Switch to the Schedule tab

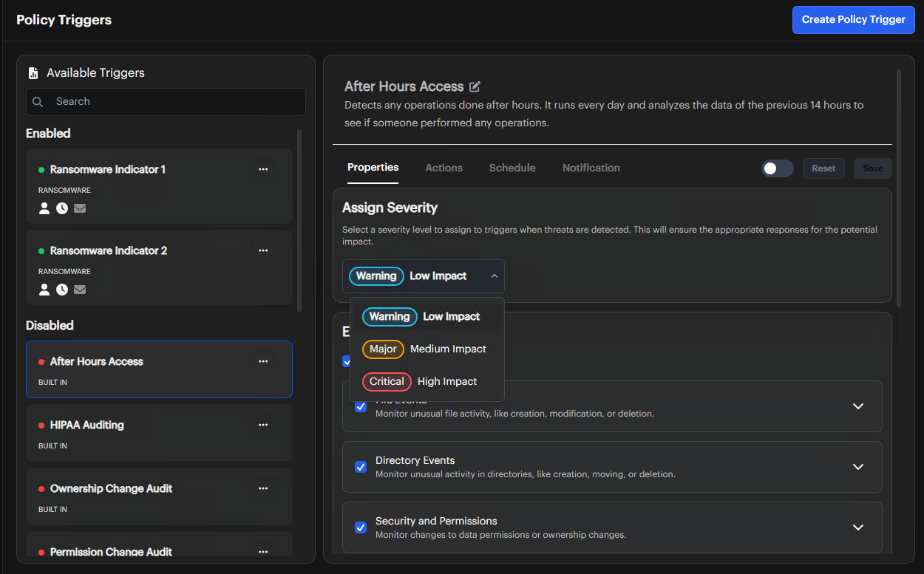[x=512, y=168]
